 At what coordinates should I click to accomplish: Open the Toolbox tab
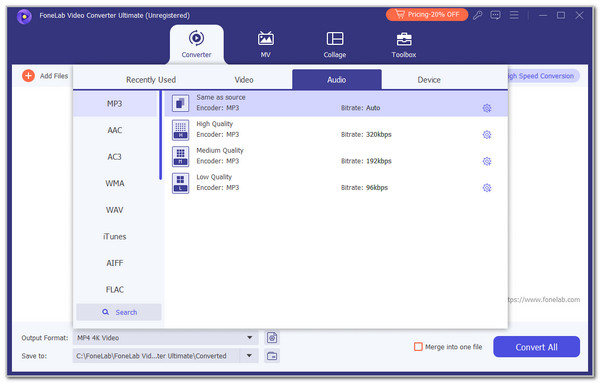(404, 44)
